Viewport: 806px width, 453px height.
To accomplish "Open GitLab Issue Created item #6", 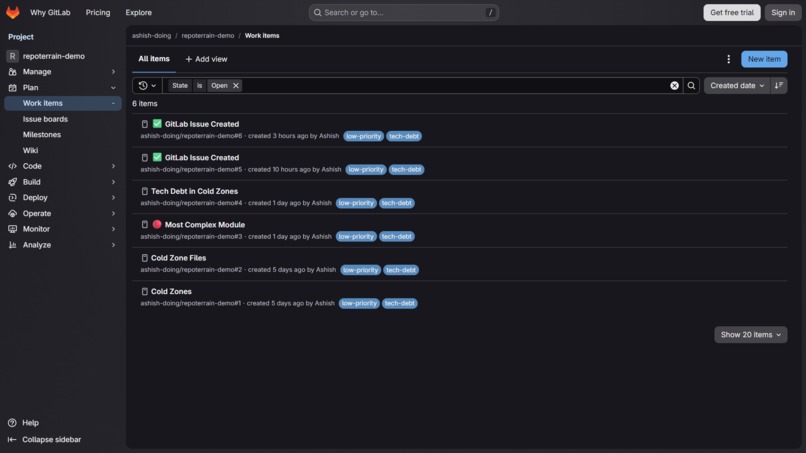I will click(202, 124).
